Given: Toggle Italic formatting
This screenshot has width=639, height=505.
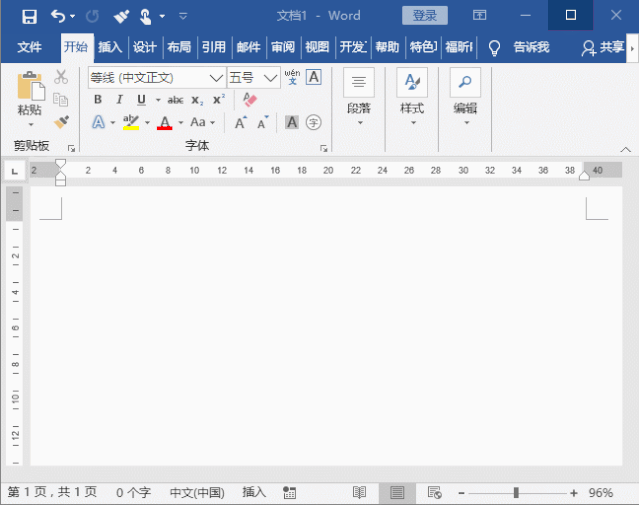Looking at the screenshot, I should click(x=119, y=99).
